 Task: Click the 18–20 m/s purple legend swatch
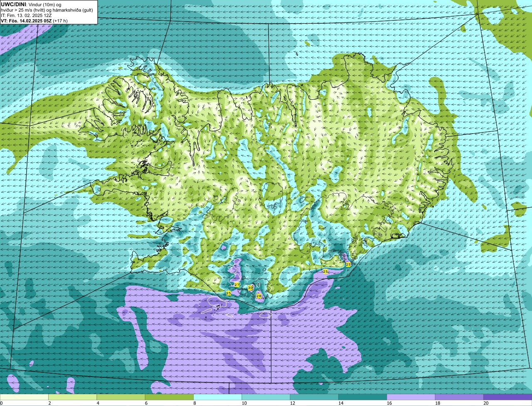click(x=459, y=397)
